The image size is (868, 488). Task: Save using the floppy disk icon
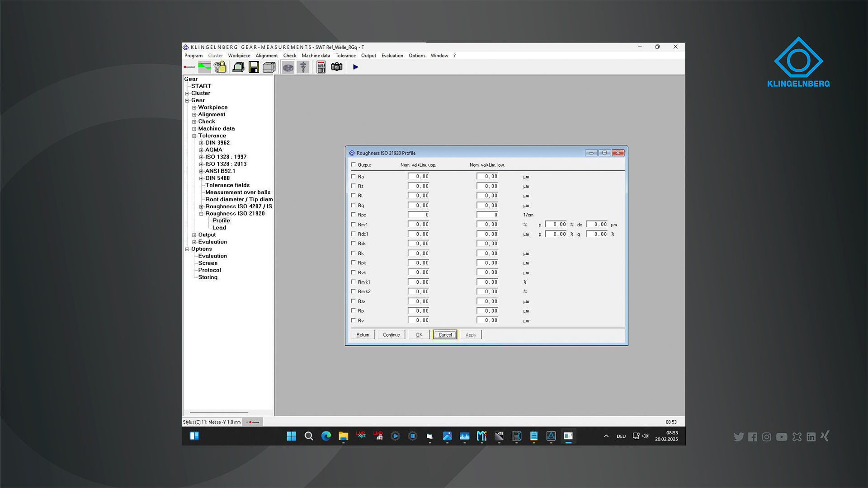[254, 67]
